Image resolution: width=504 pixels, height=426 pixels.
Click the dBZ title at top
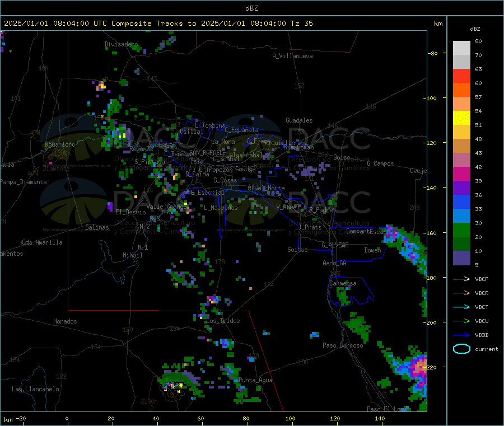(251, 8)
